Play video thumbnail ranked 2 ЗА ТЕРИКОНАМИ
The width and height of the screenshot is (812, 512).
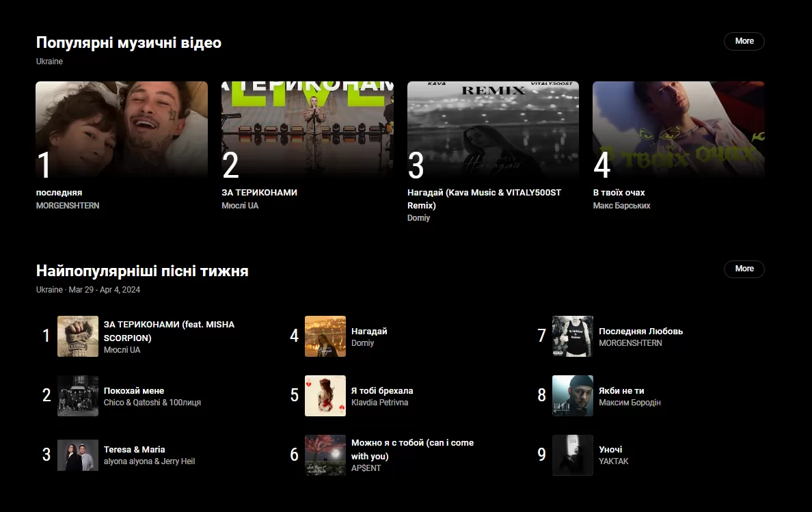[x=308, y=129]
